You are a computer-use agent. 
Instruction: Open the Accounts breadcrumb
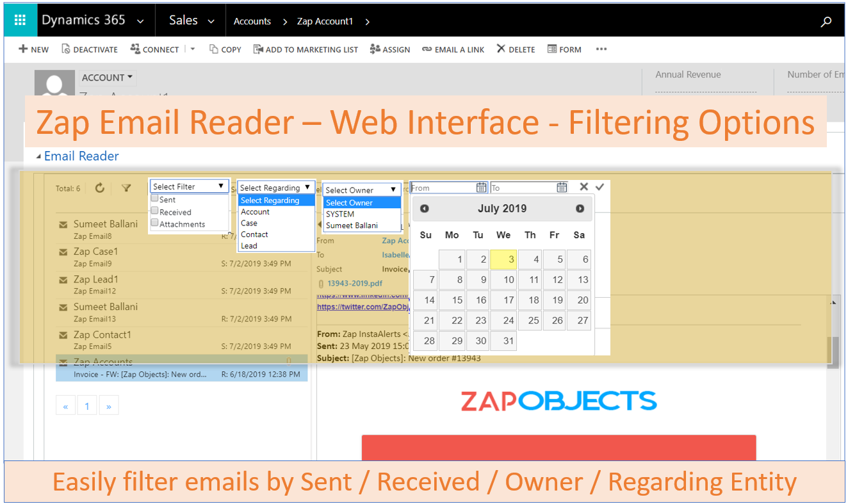coord(252,21)
